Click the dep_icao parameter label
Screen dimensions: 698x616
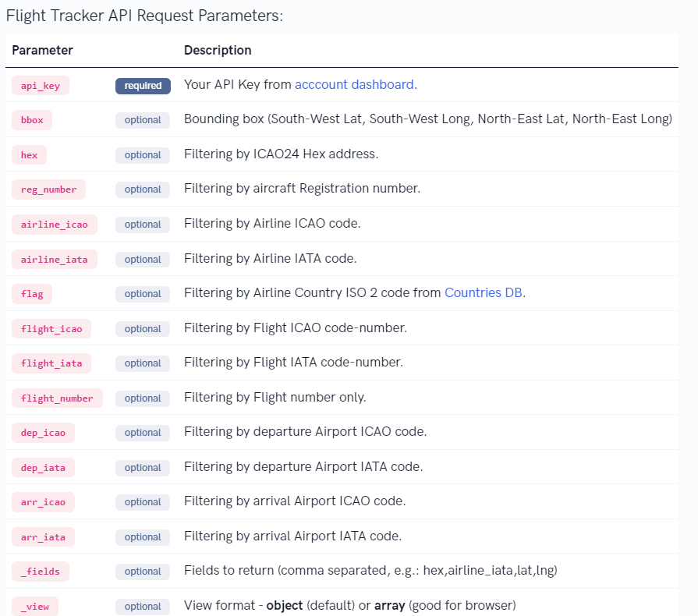43,433
